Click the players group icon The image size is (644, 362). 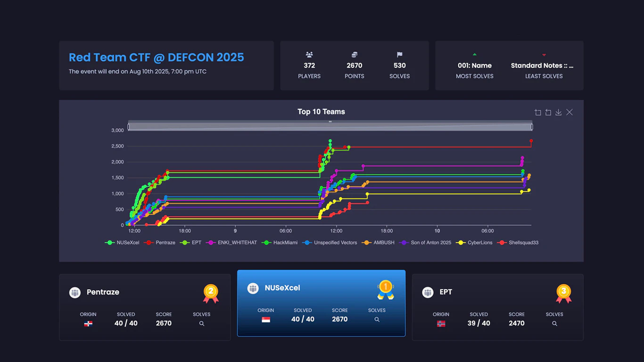pos(309,55)
